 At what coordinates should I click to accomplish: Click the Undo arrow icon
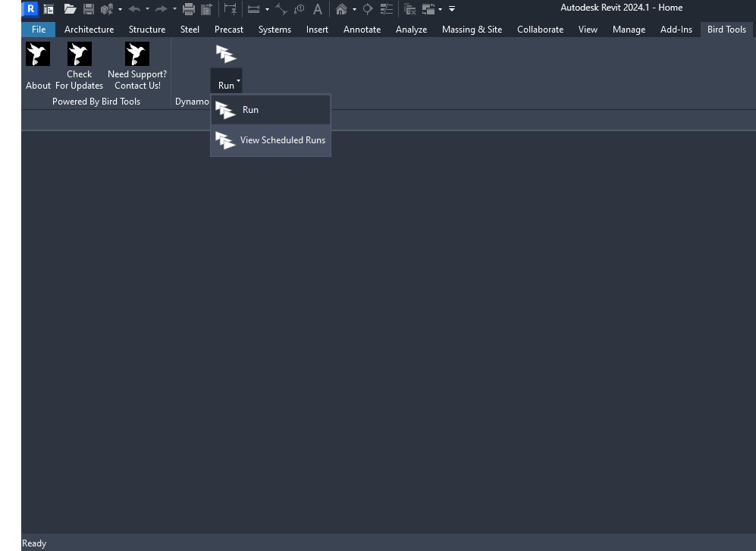134,8
